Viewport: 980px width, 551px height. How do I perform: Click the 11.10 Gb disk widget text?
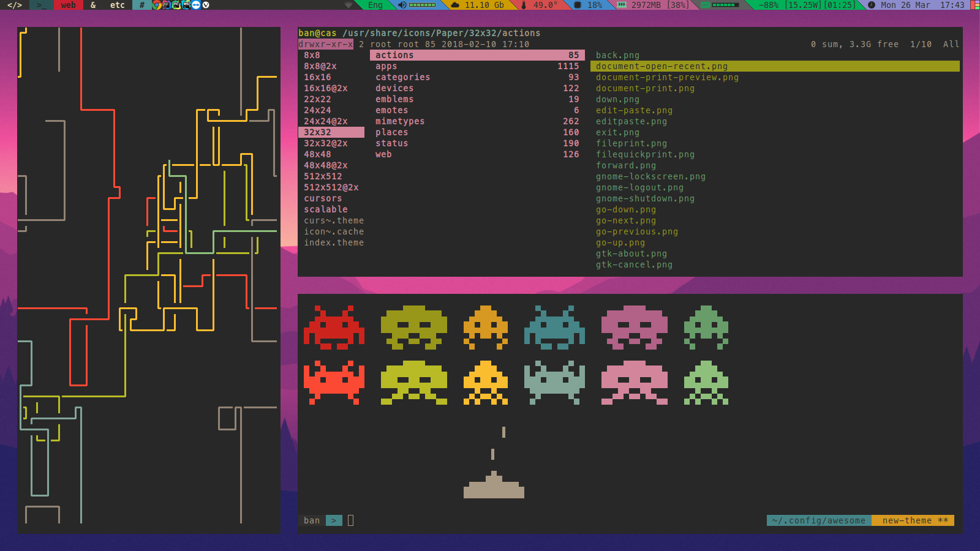pyautogui.click(x=484, y=5)
